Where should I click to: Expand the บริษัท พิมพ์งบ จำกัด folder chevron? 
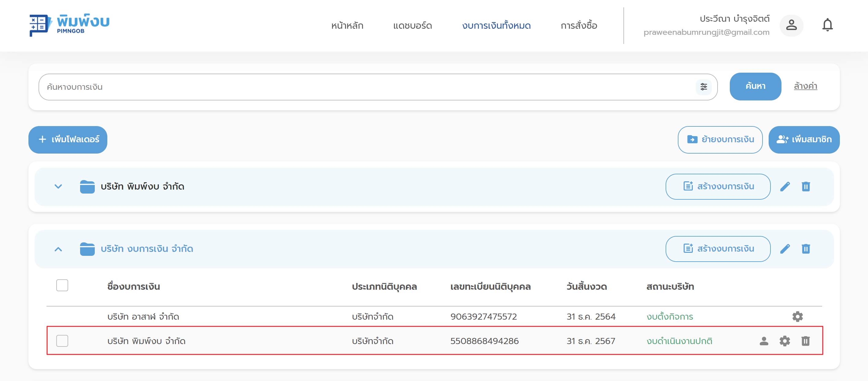pyautogui.click(x=58, y=187)
